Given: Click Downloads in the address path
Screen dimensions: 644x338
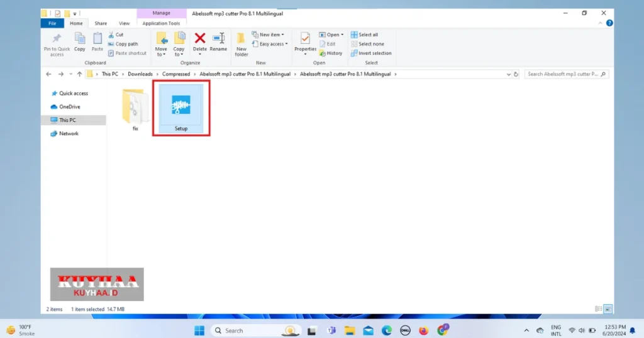Looking at the screenshot, I should point(140,74).
